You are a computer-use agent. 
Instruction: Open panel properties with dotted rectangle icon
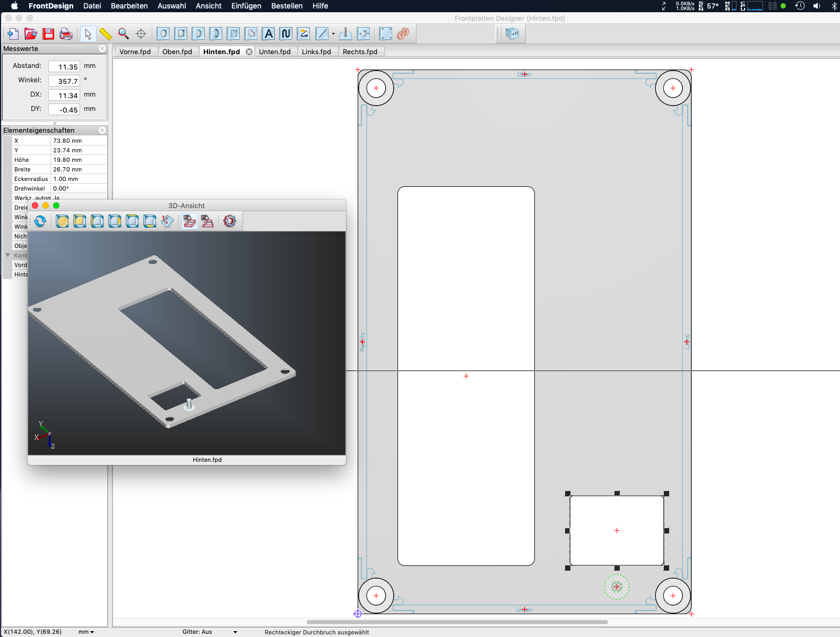[386, 34]
